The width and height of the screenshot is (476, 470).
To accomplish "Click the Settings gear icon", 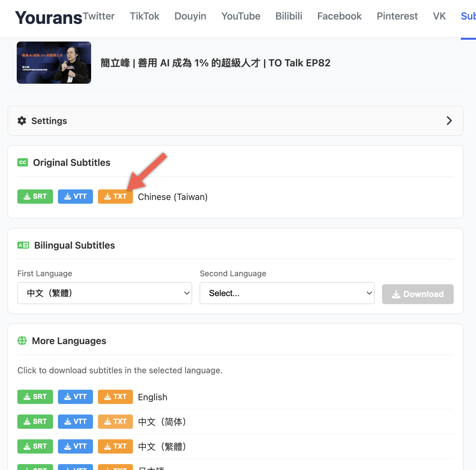I will click(x=22, y=121).
